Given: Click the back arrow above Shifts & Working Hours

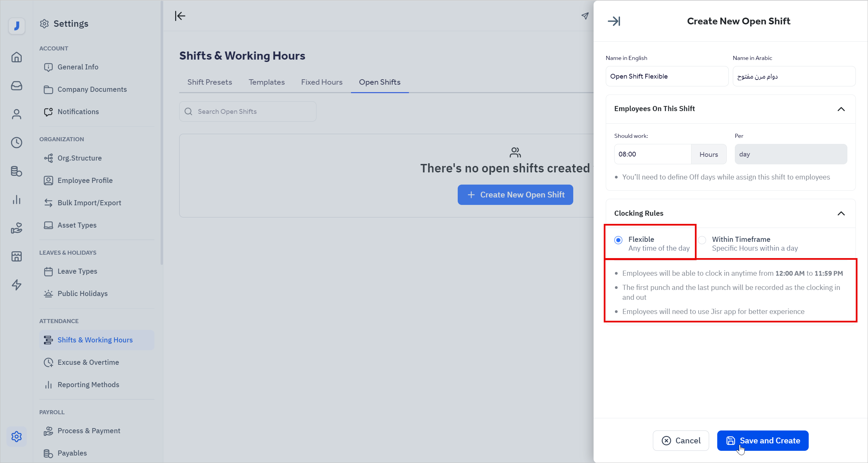Looking at the screenshot, I should coord(180,16).
